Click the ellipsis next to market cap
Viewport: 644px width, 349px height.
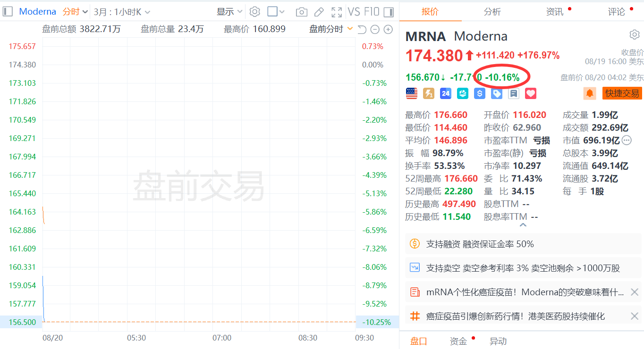627,140
